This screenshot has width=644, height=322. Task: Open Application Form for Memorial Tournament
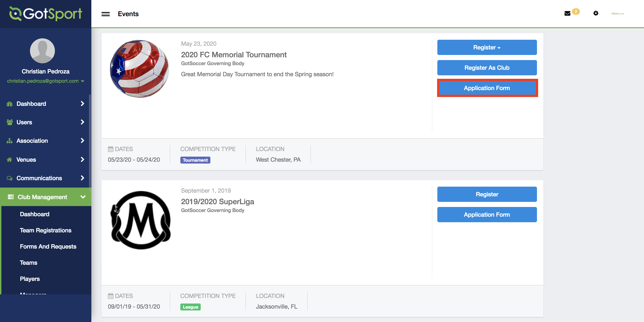tap(487, 88)
